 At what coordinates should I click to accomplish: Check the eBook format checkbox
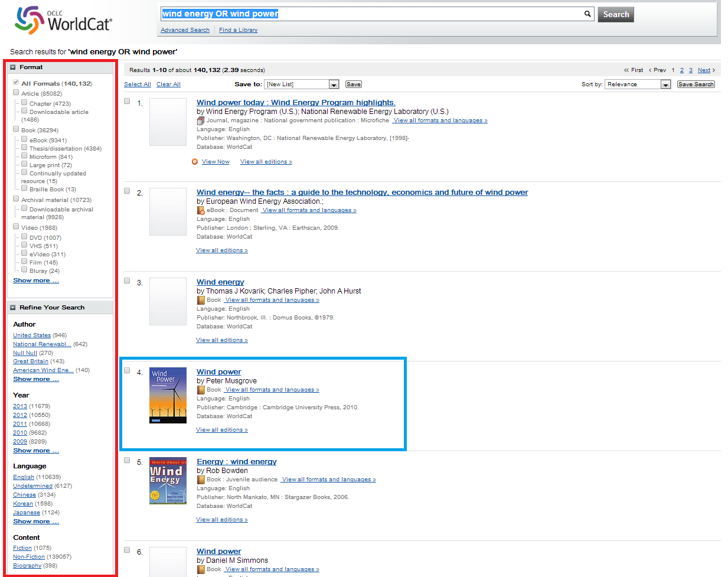(x=24, y=139)
